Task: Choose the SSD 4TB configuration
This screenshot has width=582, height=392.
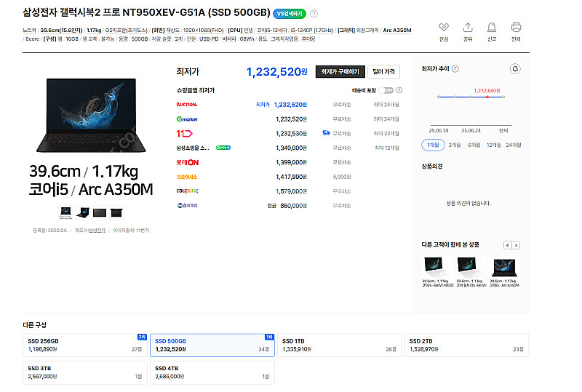Action: tap(212, 372)
